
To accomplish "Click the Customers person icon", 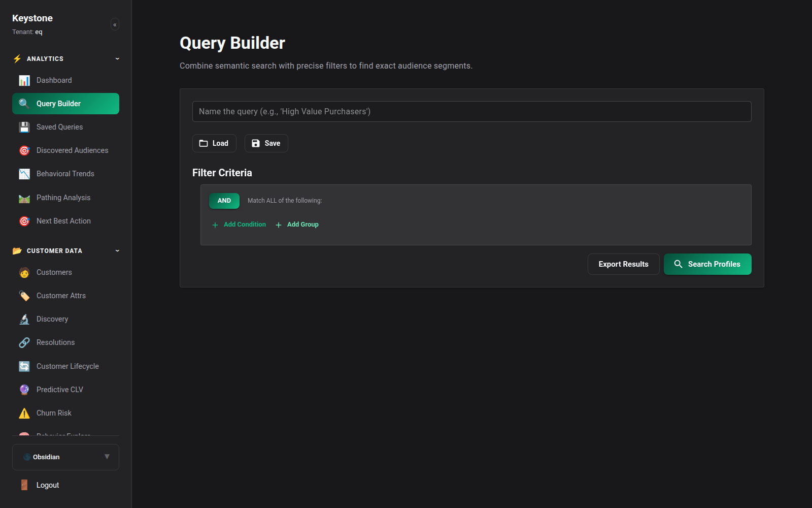I will click(x=24, y=272).
